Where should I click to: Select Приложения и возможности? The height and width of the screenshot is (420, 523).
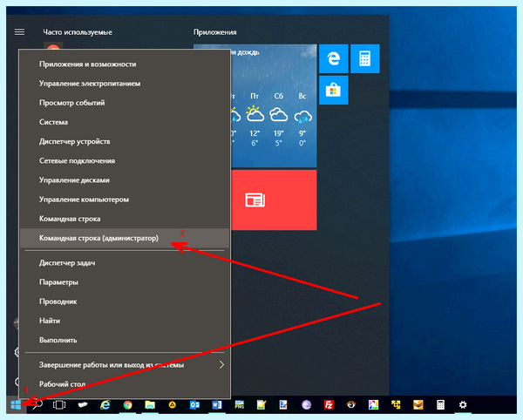125,64
